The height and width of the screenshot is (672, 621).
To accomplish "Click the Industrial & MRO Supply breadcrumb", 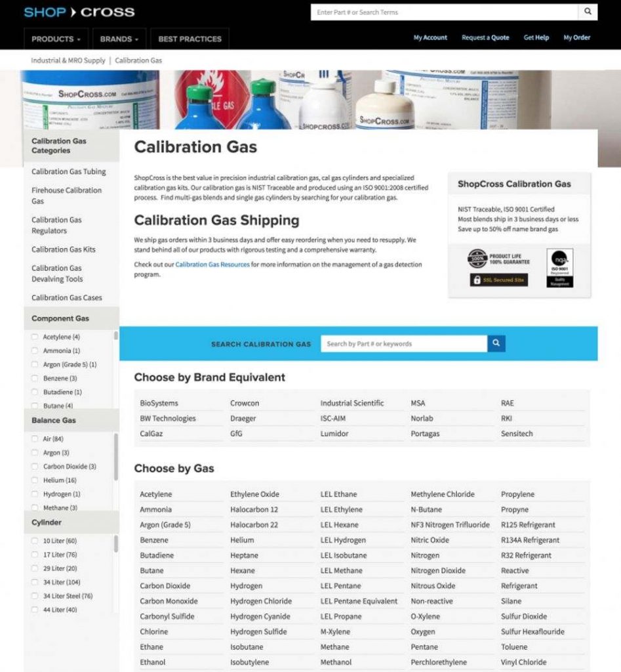I will 68,60.
